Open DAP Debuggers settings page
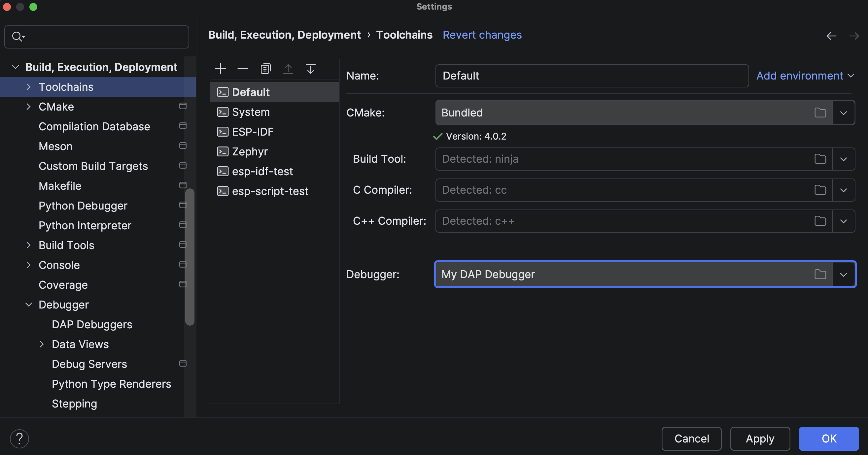This screenshot has width=868, height=455. click(x=92, y=324)
